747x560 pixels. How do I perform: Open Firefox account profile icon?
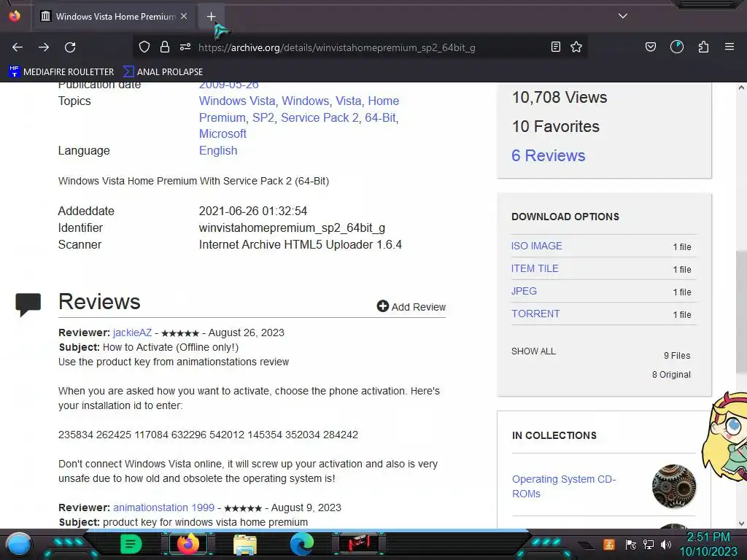tap(677, 47)
